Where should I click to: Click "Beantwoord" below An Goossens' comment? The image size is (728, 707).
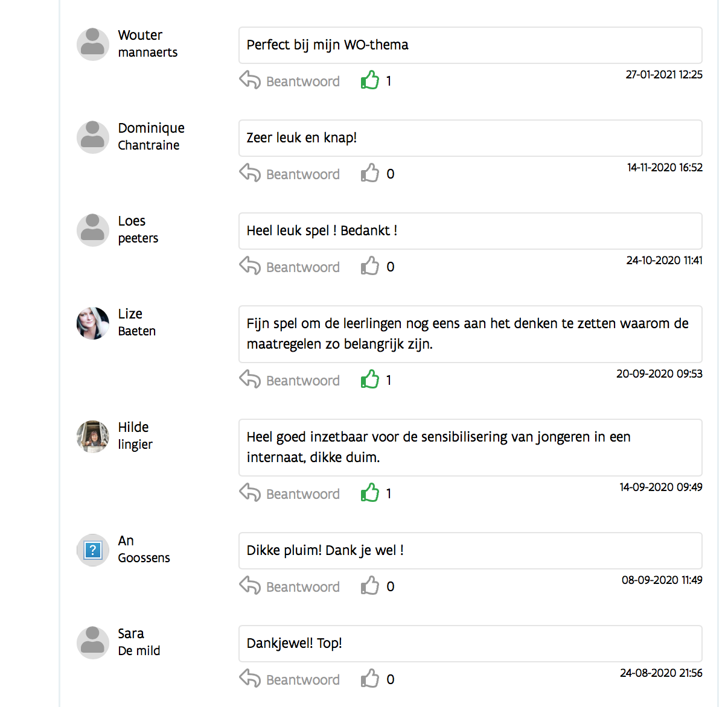[x=302, y=587]
